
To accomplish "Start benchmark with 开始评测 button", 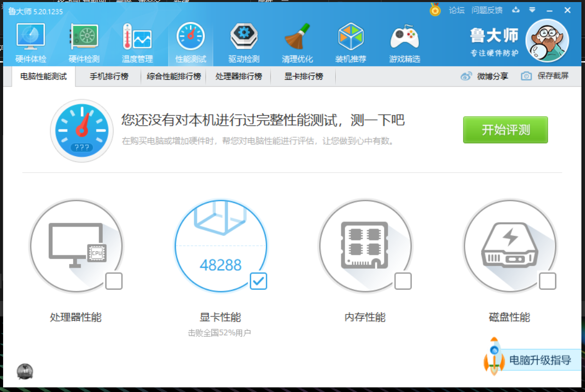I will click(505, 130).
